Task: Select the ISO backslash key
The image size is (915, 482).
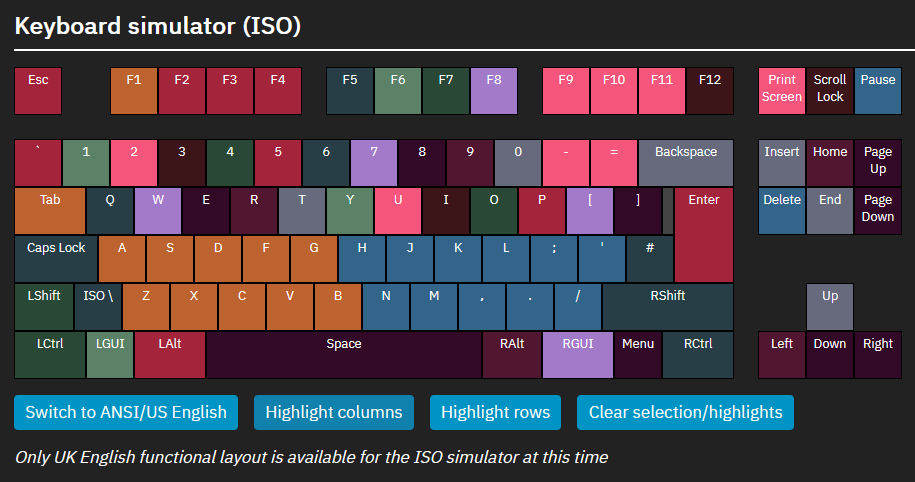Action: [98, 306]
